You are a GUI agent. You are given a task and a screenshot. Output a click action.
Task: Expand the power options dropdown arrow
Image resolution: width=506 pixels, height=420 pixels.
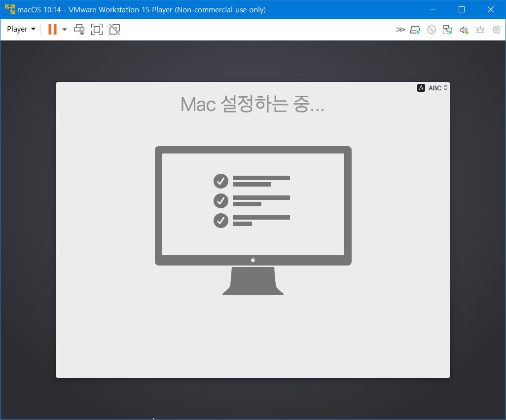(65, 30)
